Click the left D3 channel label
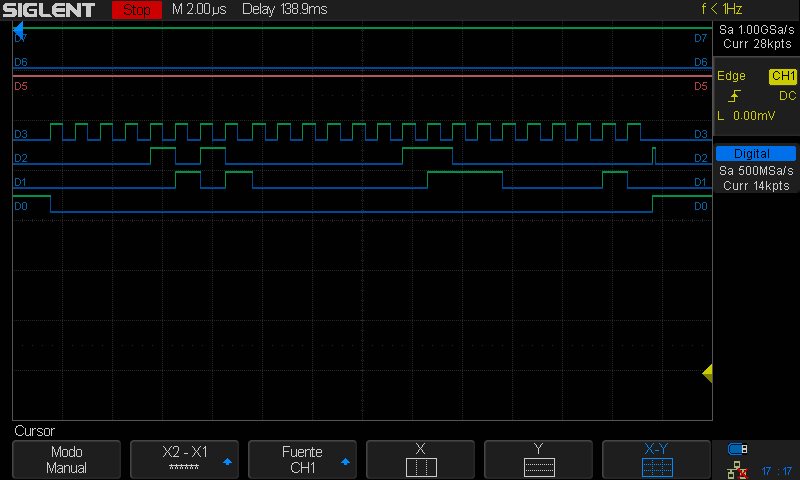 20,134
